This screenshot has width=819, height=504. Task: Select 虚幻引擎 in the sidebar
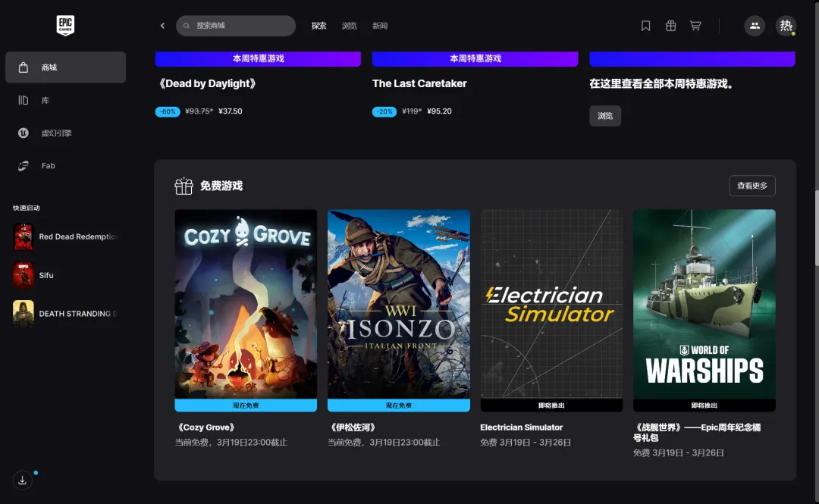click(66, 133)
